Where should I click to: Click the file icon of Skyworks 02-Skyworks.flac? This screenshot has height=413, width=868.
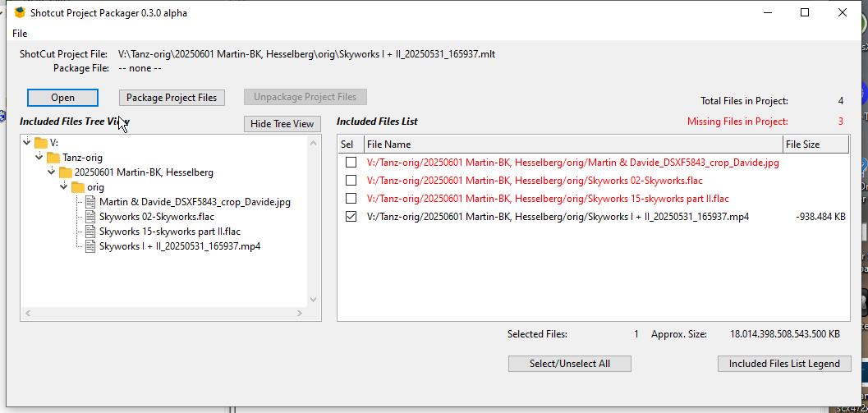tap(91, 217)
